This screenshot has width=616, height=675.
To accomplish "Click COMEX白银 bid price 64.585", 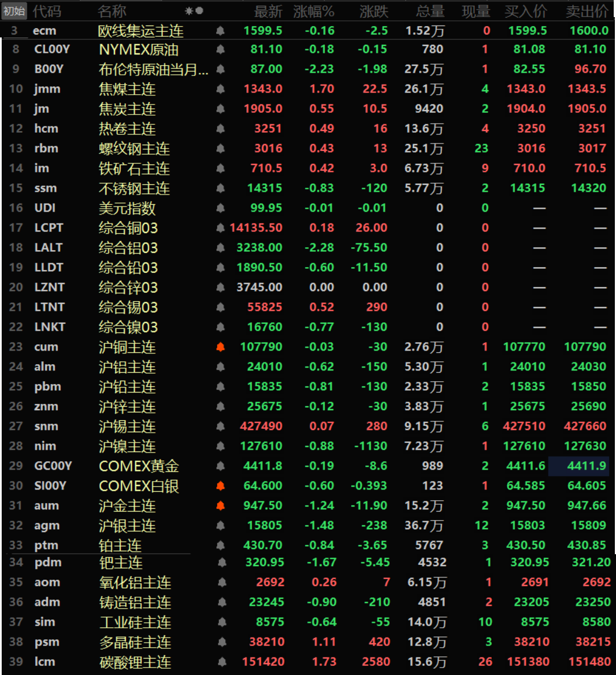I will pos(526,486).
